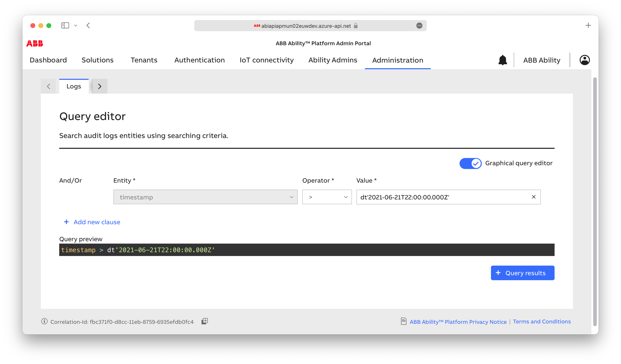Switch to Ability Admins

pos(333,60)
